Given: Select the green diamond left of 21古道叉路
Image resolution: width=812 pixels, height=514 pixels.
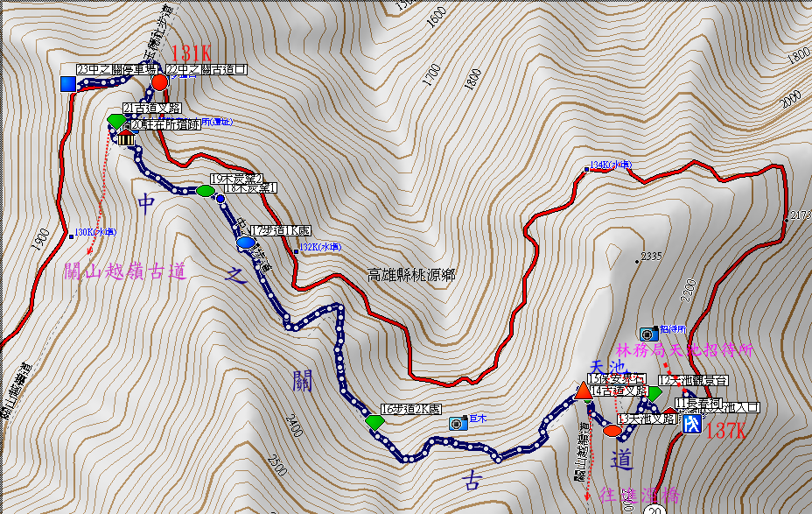Looking at the screenshot, I should pyautogui.click(x=115, y=121).
